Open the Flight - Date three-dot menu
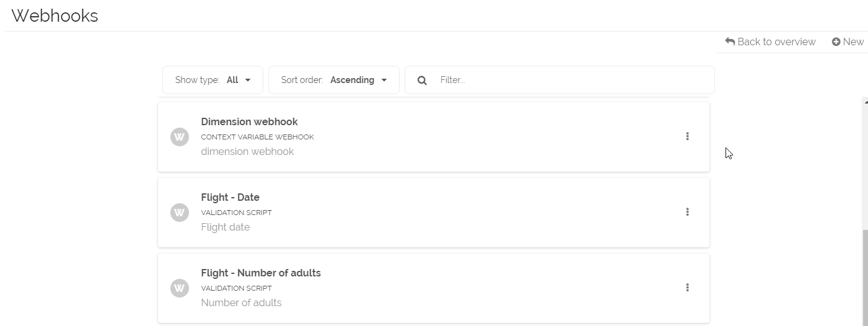The height and width of the screenshot is (326, 868). (x=687, y=212)
